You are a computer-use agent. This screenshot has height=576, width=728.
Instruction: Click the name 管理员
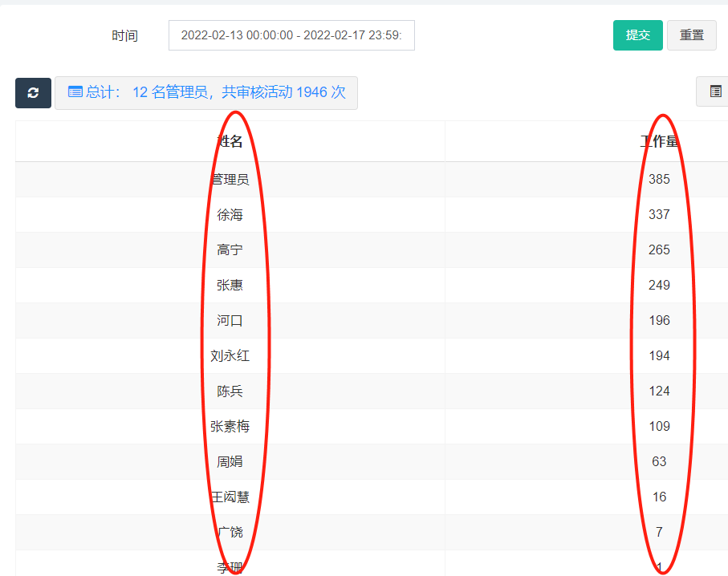230,179
